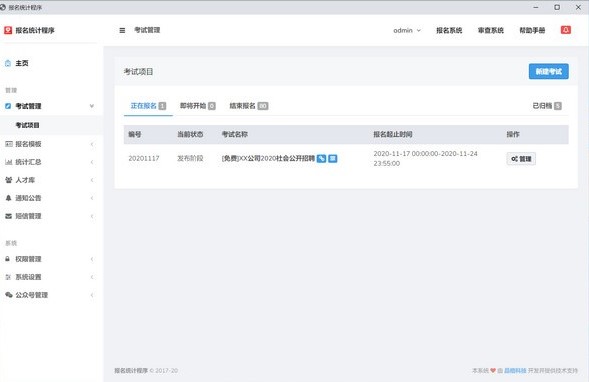
Task: Click the exam name [免费]XX公司2020社会公开招聘
Action: coord(268,159)
